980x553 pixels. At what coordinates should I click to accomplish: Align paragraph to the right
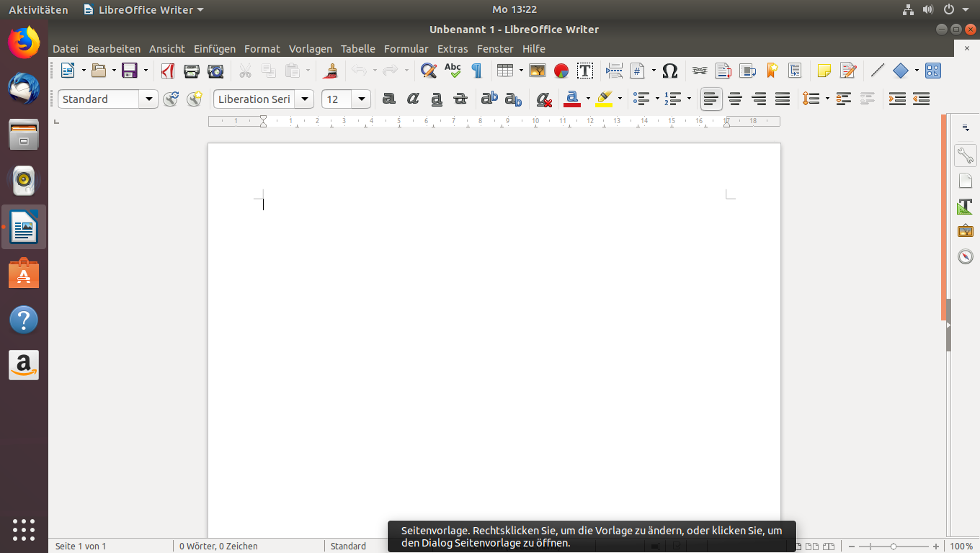point(759,99)
